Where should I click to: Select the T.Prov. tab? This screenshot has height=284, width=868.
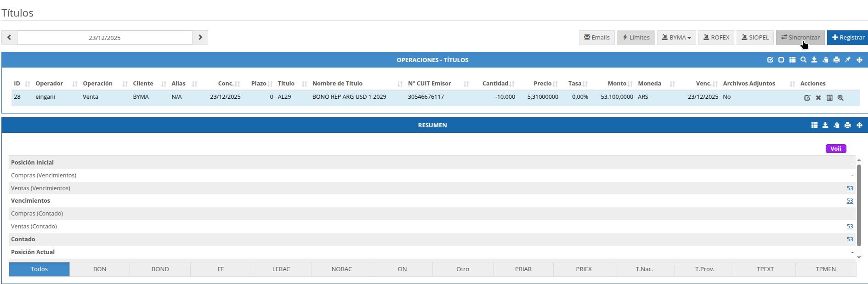(x=704, y=269)
